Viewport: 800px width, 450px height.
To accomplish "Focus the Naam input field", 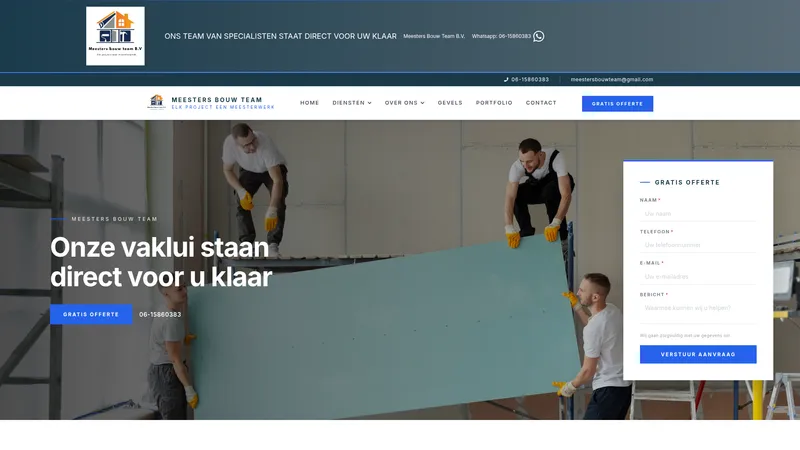I will (698, 214).
